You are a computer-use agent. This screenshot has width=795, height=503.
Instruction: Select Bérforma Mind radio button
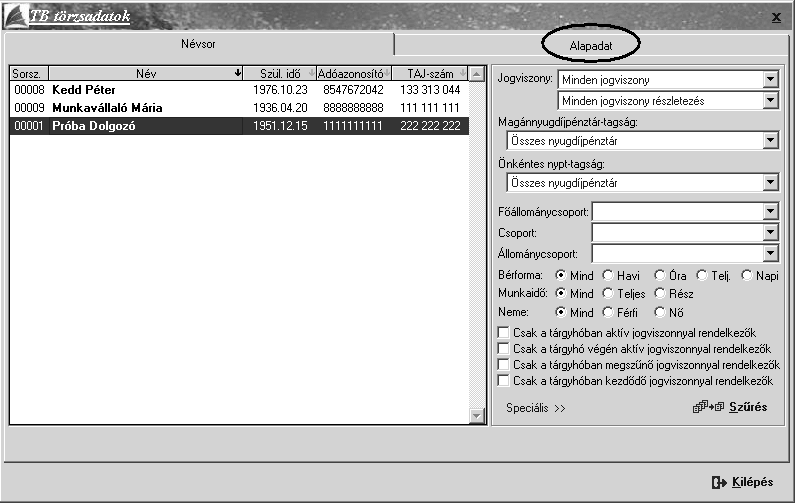click(x=560, y=275)
